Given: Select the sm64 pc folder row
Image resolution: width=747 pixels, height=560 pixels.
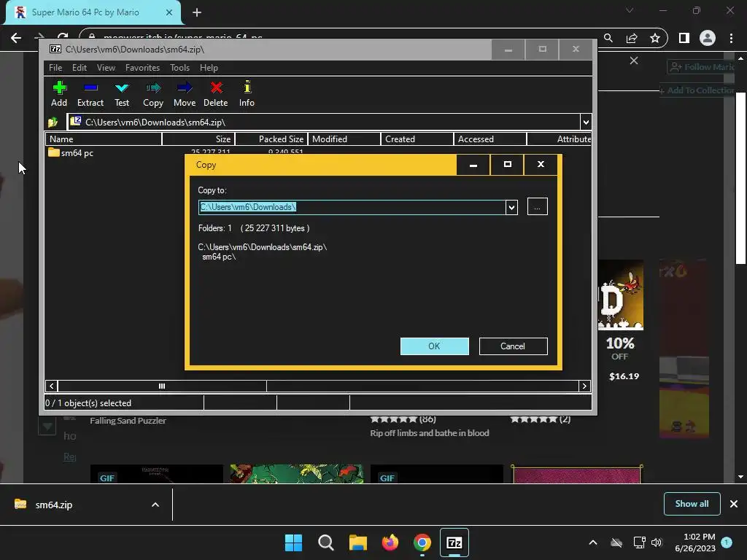Looking at the screenshot, I should (x=71, y=153).
